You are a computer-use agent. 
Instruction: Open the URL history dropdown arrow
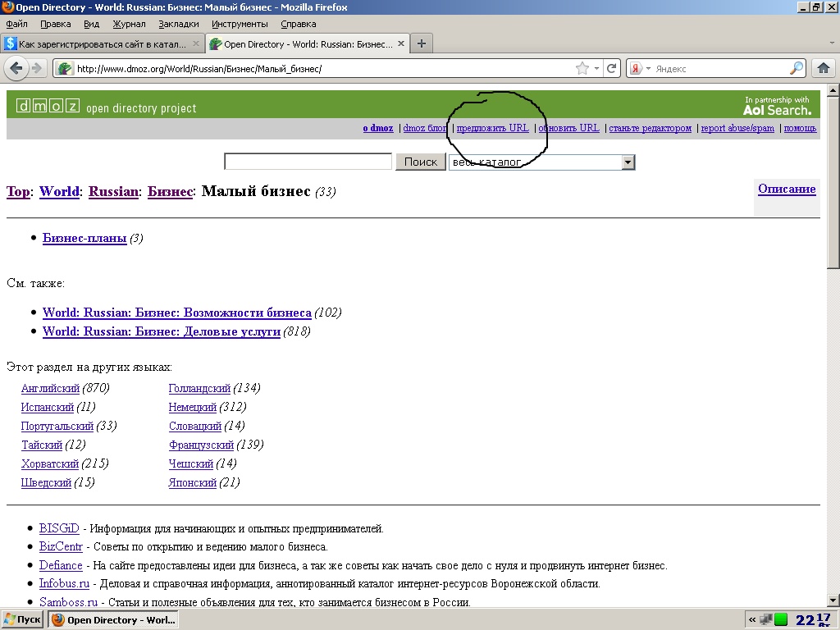tap(597, 69)
